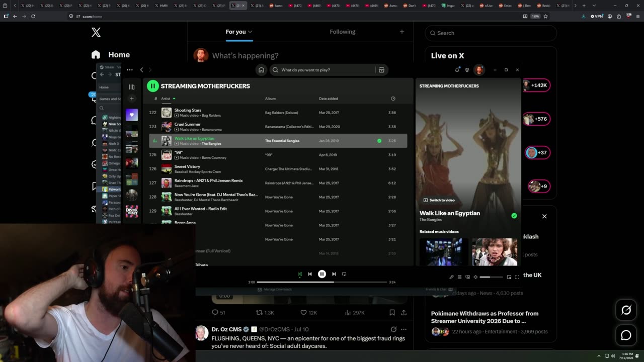Click the Spotify Home icon button
This screenshot has height=362, width=644.
click(261, 70)
